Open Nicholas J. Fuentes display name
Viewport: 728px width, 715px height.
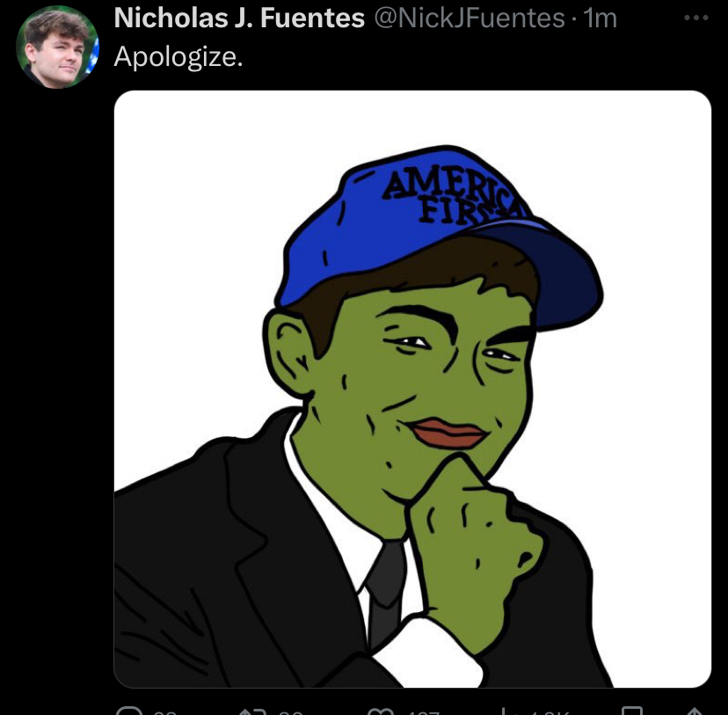[x=239, y=18]
